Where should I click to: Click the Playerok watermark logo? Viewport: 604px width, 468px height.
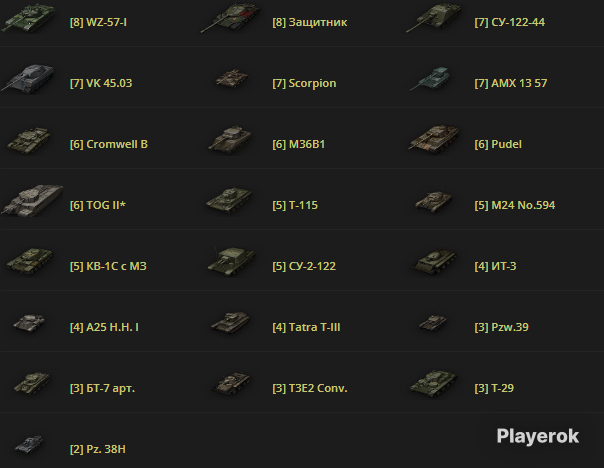click(x=538, y=436)
